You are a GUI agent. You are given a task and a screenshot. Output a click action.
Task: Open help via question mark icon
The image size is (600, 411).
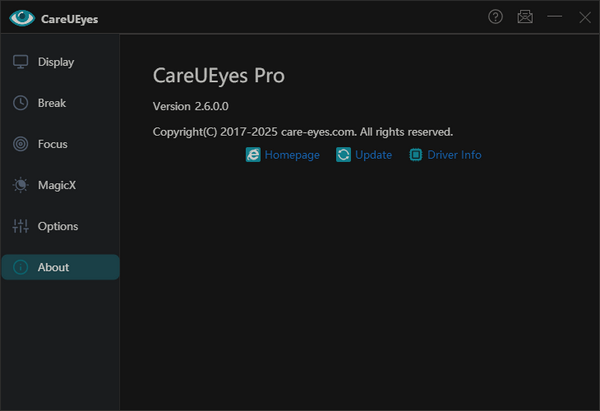coord(495,17)
